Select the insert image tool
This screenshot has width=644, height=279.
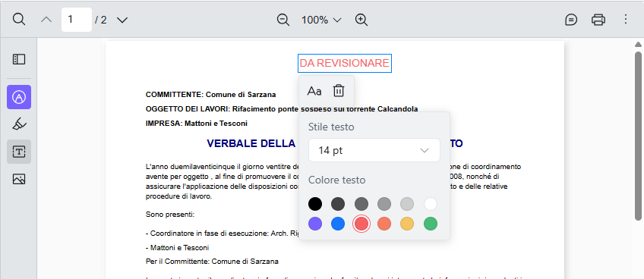[x=19, y=179]
